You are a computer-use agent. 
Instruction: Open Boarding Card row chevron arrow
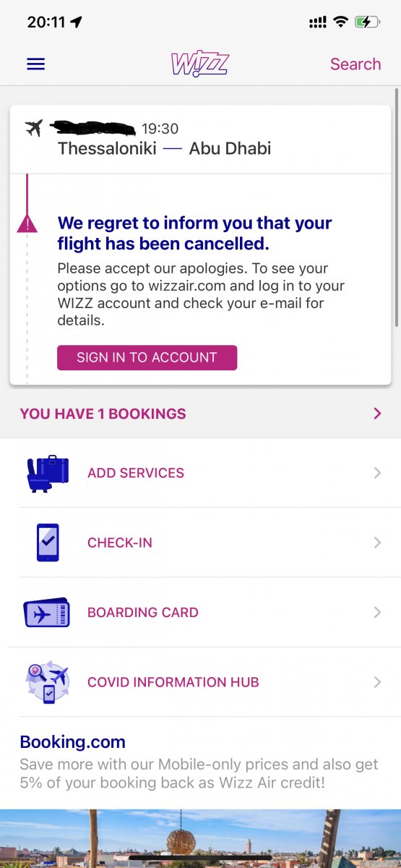pos(377,613)
